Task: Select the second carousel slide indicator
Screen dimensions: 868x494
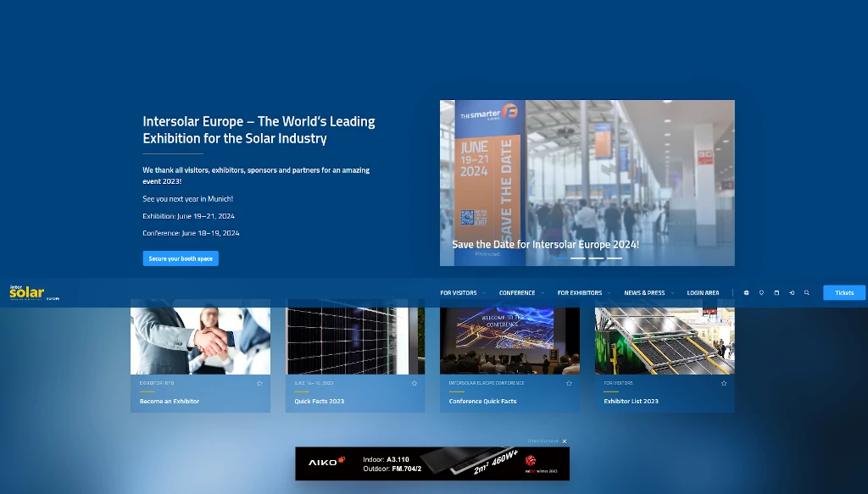Action: pos(578,258)
